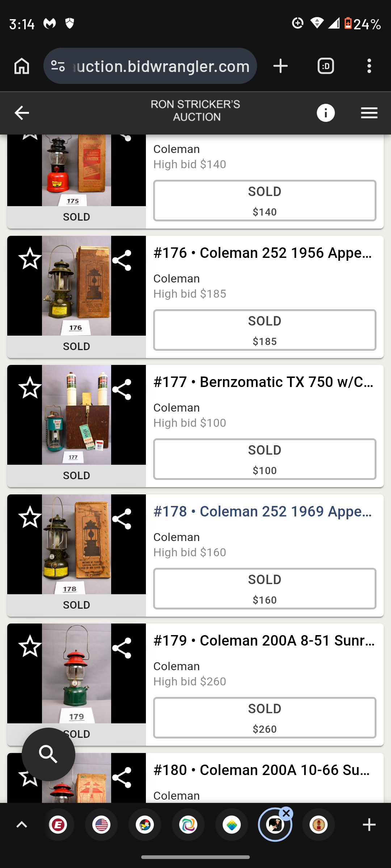
Task: Favorite lot #179 with star
Action: pos(30,646)
